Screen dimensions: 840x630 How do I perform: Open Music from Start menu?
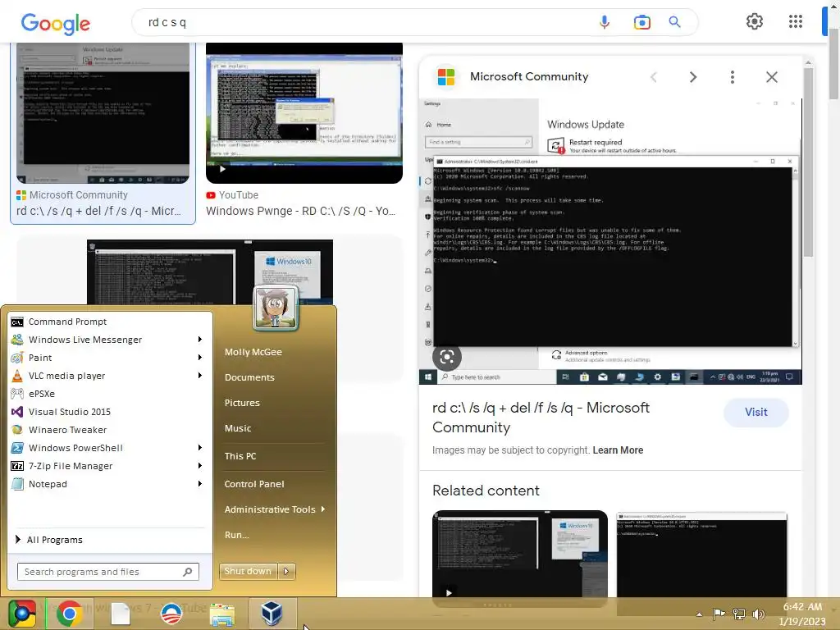click(238, 428)
